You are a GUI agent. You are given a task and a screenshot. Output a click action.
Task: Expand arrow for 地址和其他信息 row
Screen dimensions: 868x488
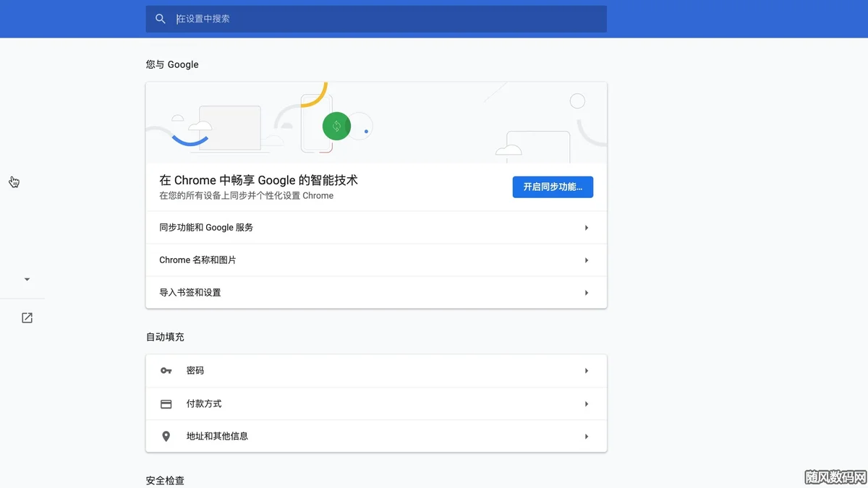pos(587,437)
